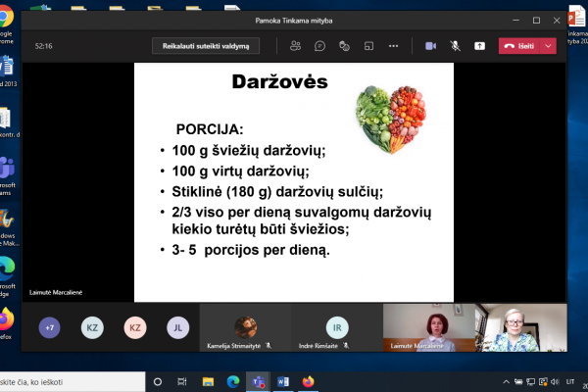This screenshot has width=588, height=392.
Task: Open Firefox from the taskbar
Action: pos(309,382)
